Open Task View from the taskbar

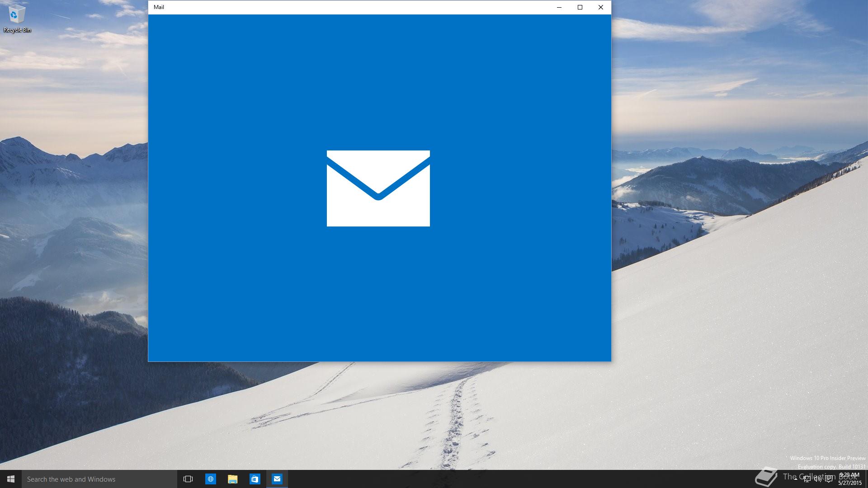pos(188,479)
